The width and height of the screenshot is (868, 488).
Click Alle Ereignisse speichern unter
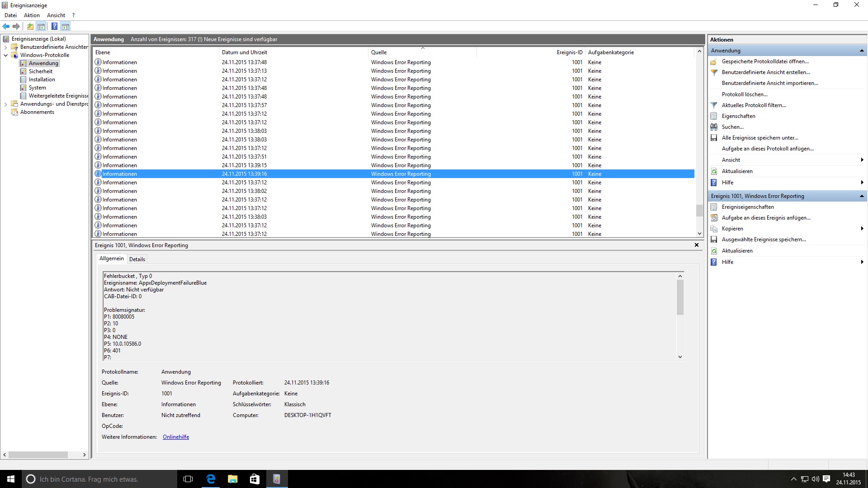[759, 138]
